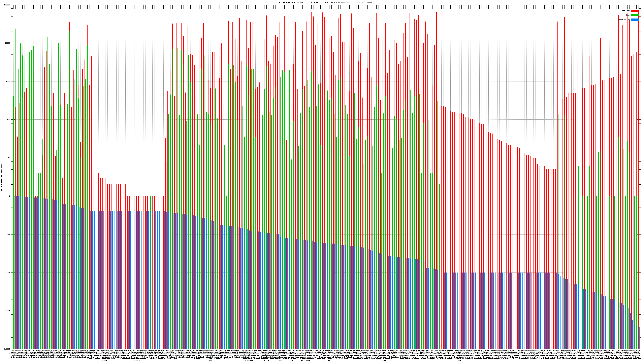Click the RBL Statistics chart title
Image resolution: width=644 pixels, height=362 pixels.
click(x=325, y=2)
